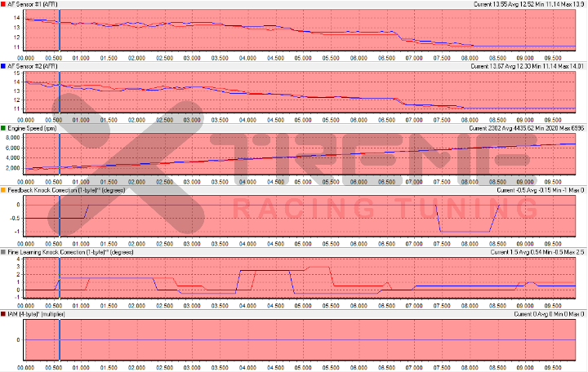Click the Feedback Knock Correction stats readout

(x=540, y=190)
